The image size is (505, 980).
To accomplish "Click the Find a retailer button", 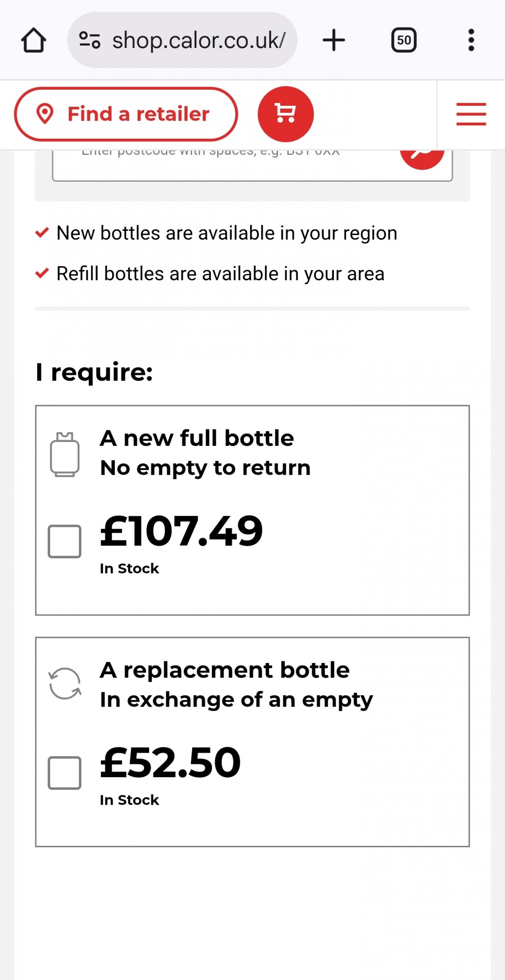I will coord(126,114).
